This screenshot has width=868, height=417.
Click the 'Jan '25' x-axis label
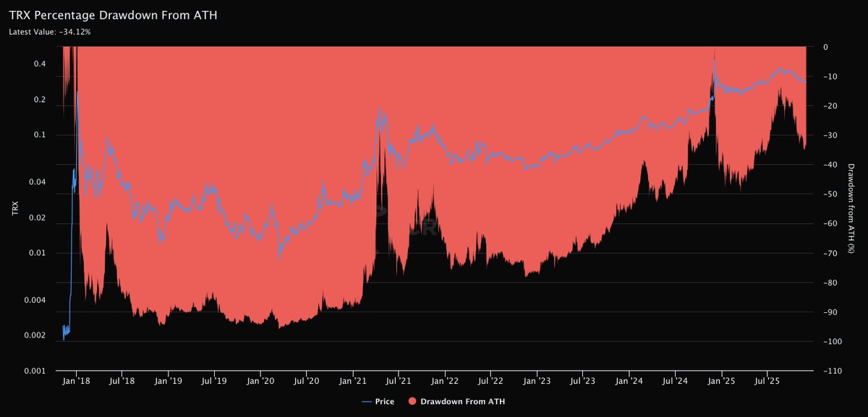pos(722,379)
